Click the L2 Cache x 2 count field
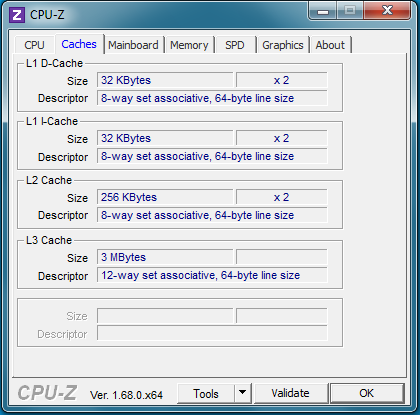 click(x=282, y=197)
